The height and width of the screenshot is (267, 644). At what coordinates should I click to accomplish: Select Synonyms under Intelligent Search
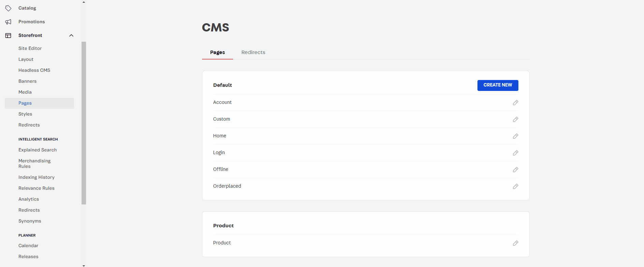point(30,221)
